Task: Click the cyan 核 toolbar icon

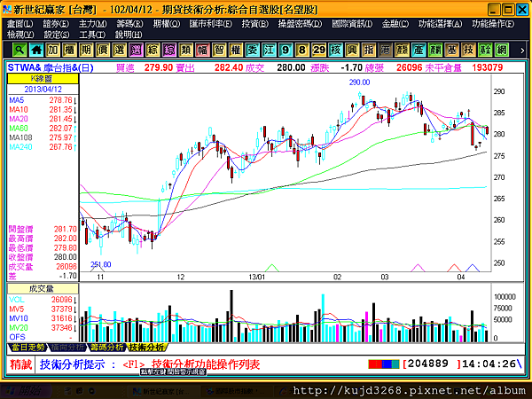Action: point(335,51)
